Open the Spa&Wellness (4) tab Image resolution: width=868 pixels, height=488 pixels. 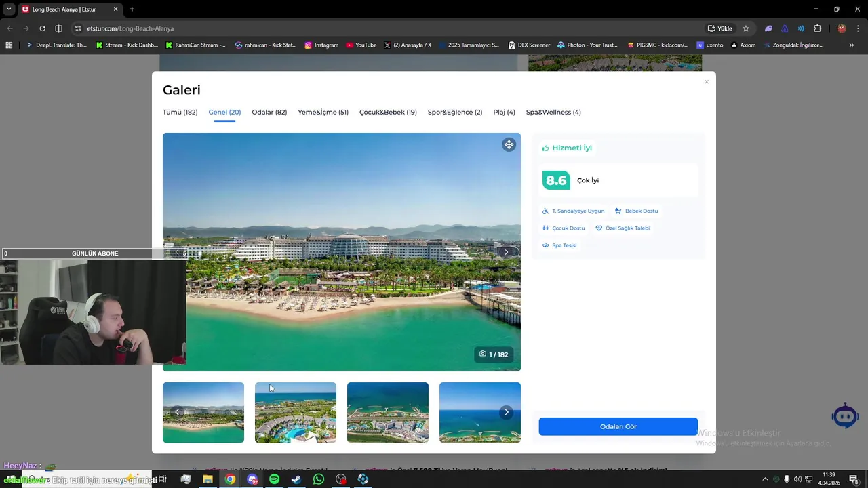coord(553,112)
